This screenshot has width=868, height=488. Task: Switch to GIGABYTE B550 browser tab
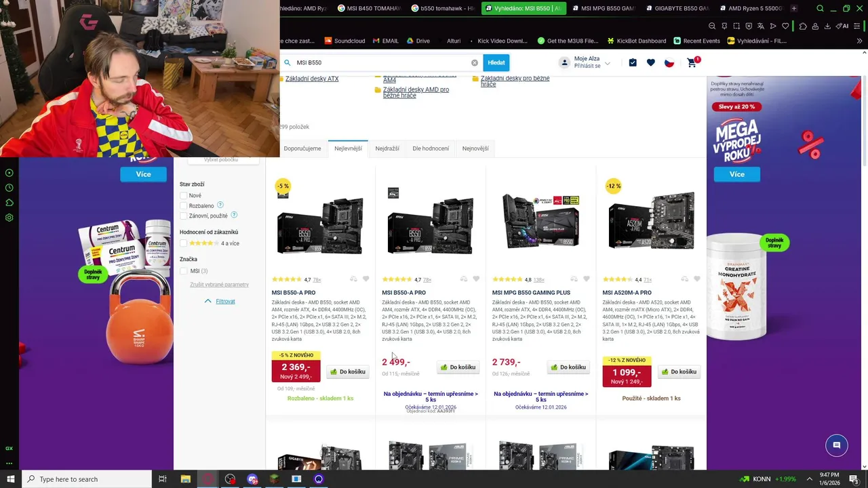tap(677, 8)
